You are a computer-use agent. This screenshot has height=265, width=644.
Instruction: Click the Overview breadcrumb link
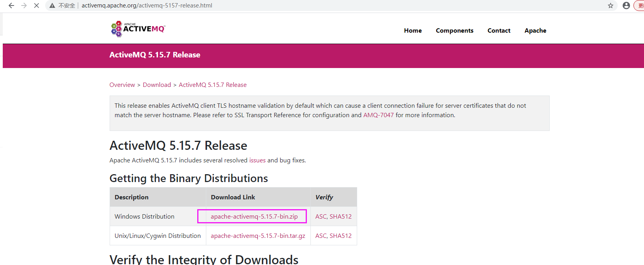[x=122, y=85]
